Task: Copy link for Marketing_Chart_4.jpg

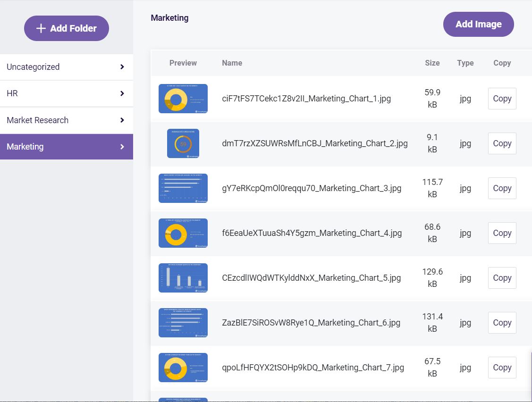Action: point(502,233)
